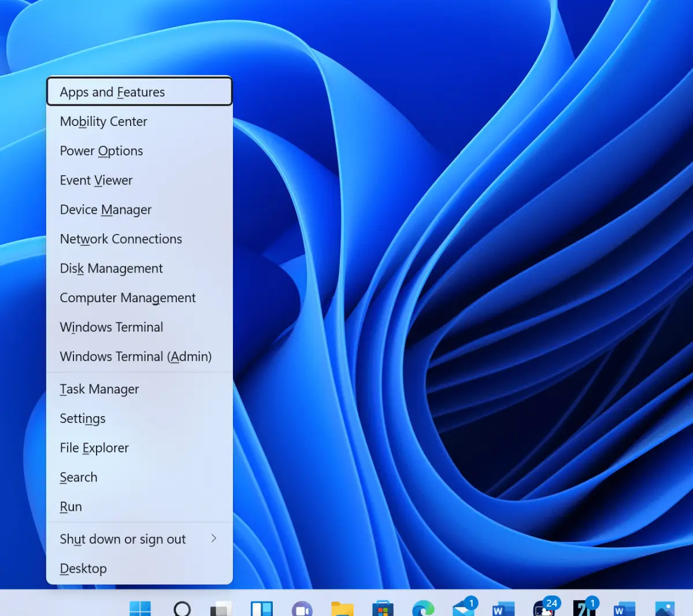Open Microsoft Store taskbar icon
The height and width of the screenshot is (616, 693).
(x=383, y=608)
